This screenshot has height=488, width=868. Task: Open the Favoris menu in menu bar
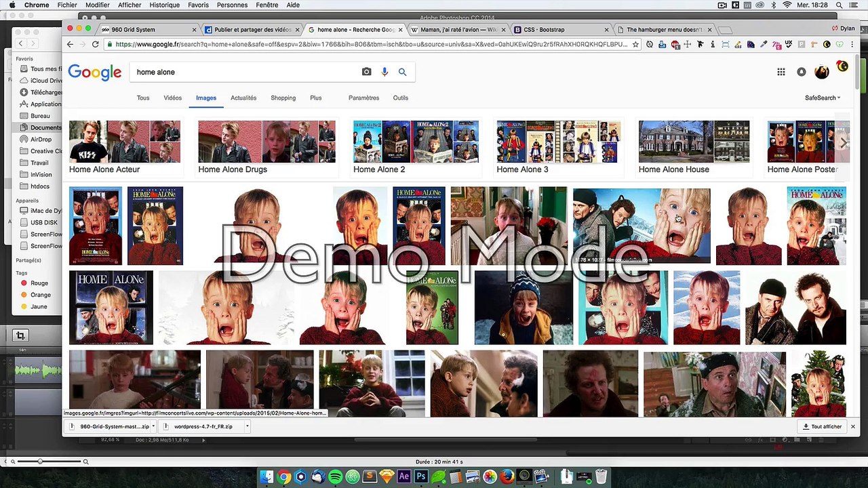point(199,5)
